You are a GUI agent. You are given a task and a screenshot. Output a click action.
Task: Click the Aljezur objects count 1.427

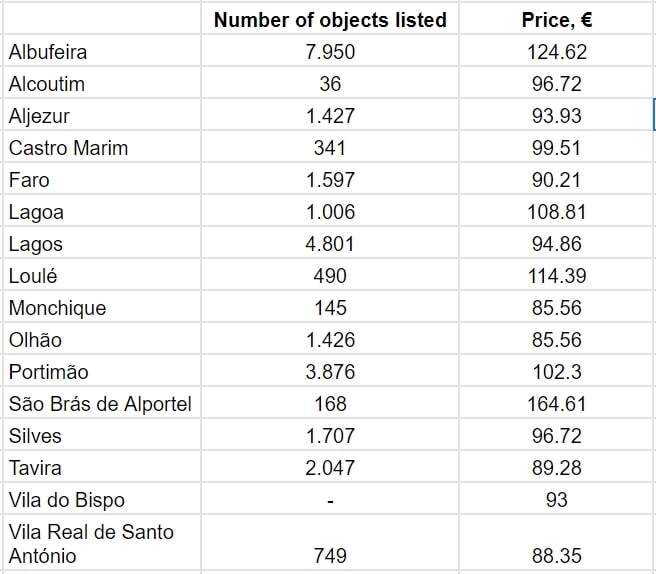click(x=330, y=116)
